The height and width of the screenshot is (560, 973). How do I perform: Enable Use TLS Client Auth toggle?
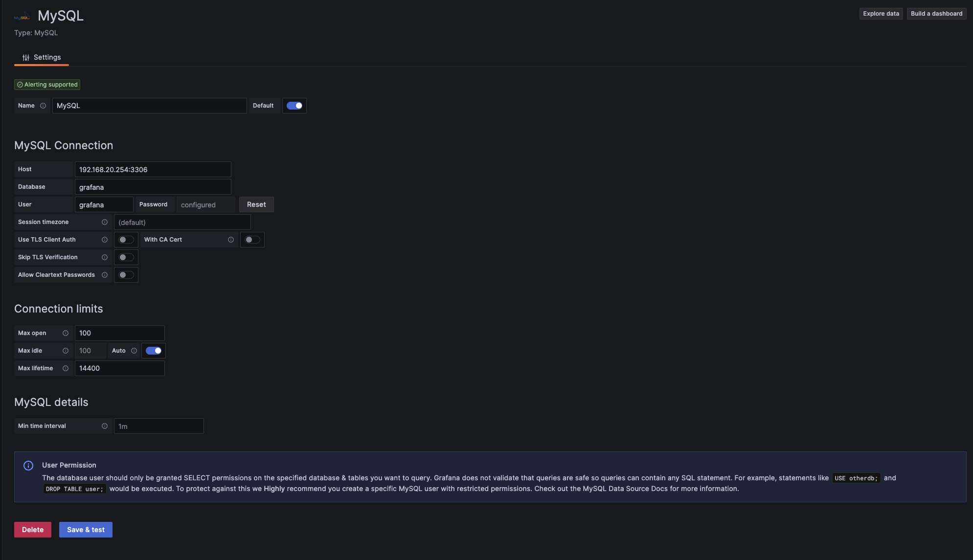click(126, 240)
